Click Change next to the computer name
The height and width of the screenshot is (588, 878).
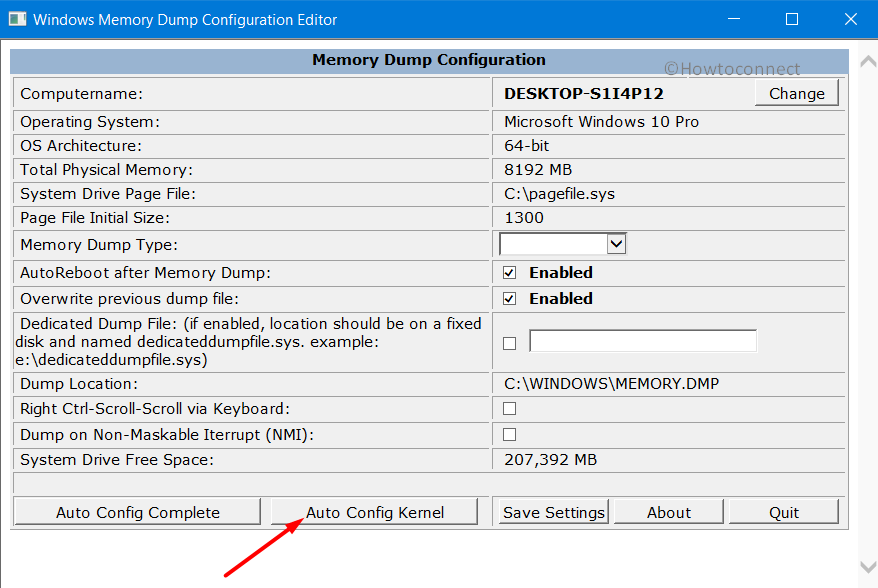click(796, 93)
